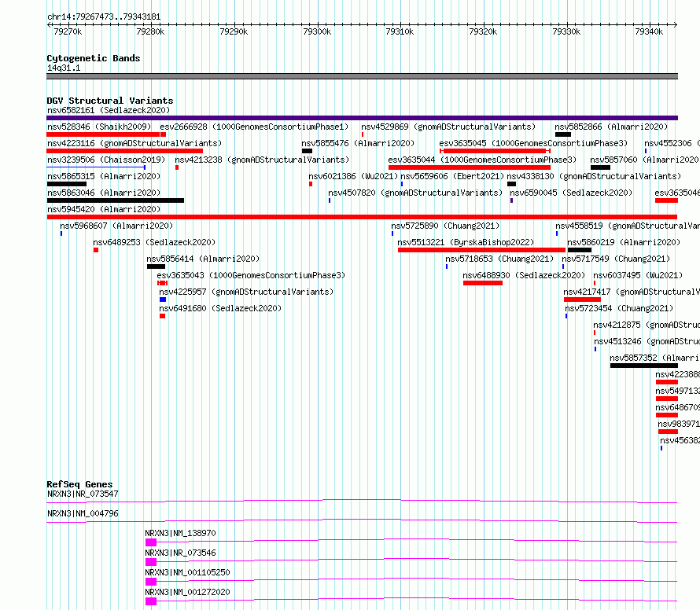Image resolution: width=700 pixels, height=610 pixels.
Task: Select nsv5865315 (Almarri2020) label
Action: 104,176
